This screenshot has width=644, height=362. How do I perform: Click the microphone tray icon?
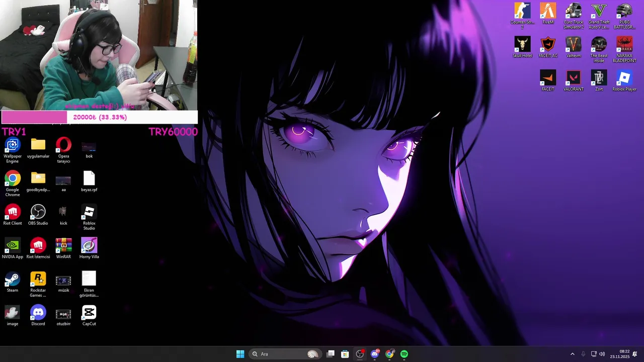[583, 354]
